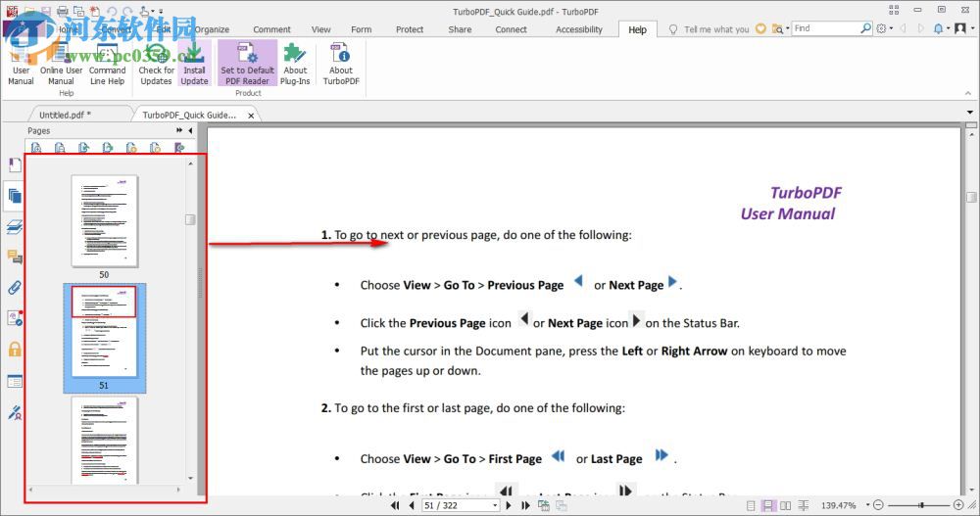Screen dimensions: 980x516
Task: Click the Install Update button
Action: pyautogui.click(x=194, y=65)
